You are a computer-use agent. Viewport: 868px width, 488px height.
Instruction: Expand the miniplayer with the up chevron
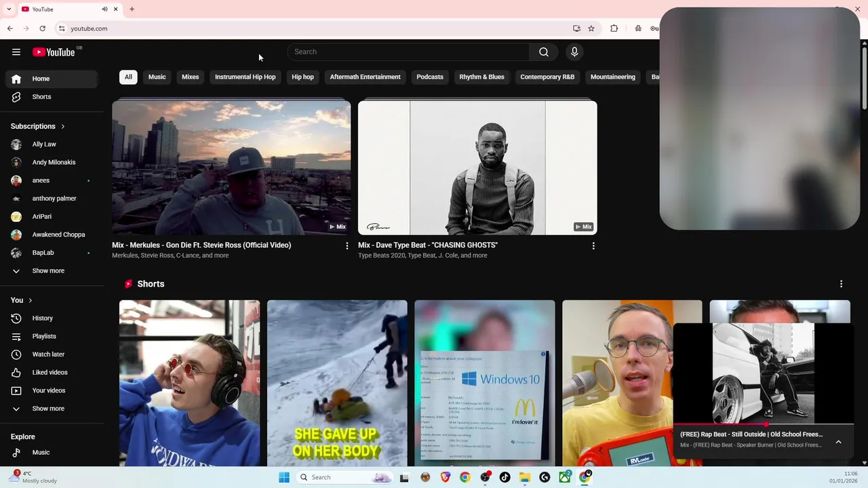click(x=838, y=442)
